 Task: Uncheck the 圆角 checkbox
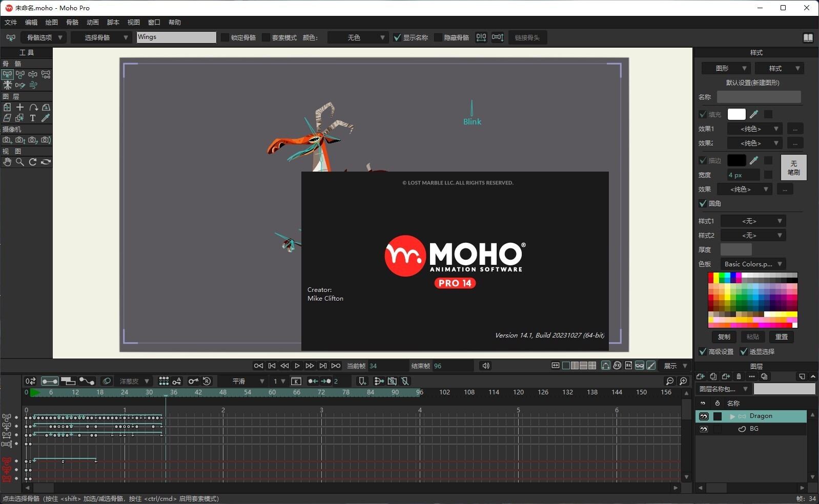tap(703, 203)
